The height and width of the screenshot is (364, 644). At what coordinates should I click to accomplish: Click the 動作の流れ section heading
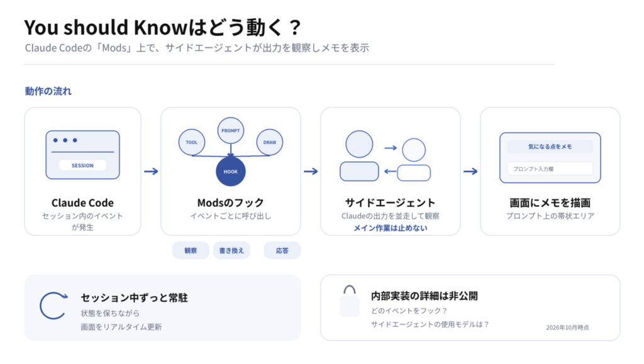click(x=48, y=91)
